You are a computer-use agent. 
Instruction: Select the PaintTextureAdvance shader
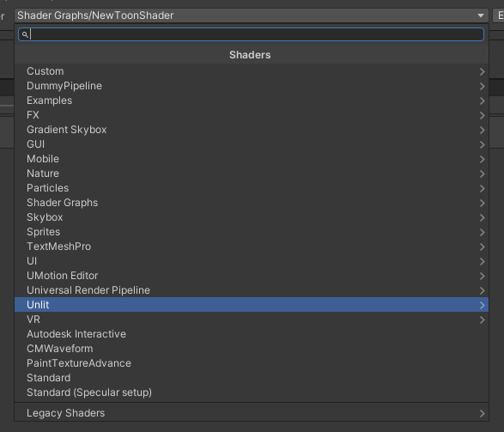[252, 363]
